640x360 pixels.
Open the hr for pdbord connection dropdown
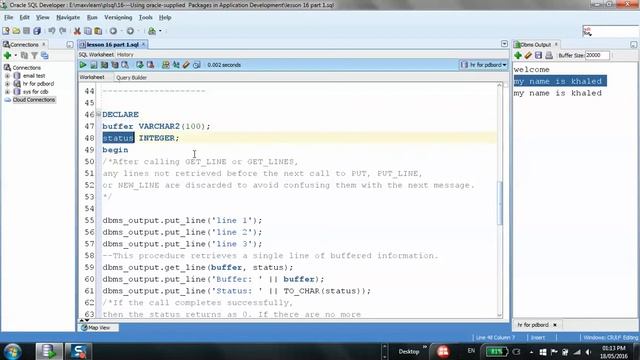[484, 65]
